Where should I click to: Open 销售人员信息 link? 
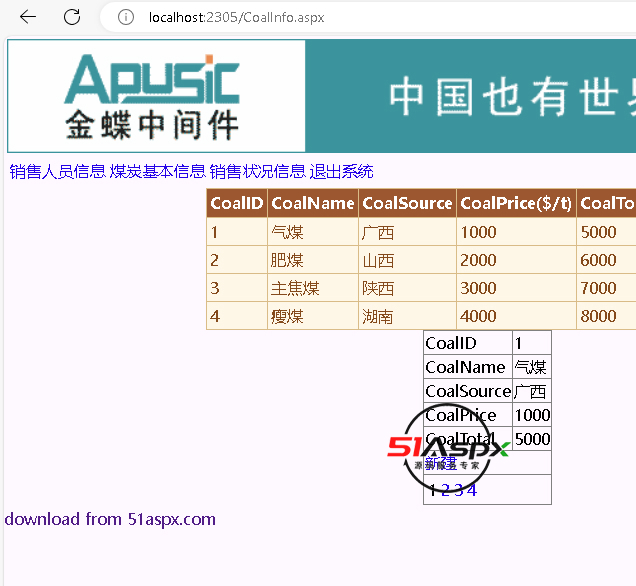coord(58,172)
